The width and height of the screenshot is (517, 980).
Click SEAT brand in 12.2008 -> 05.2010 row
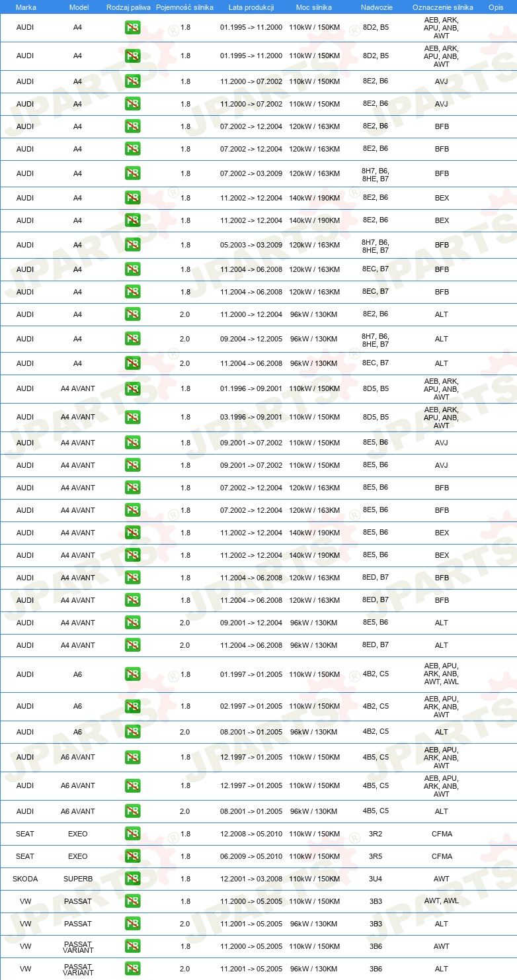pyautogui.click(x=25, y=834)
